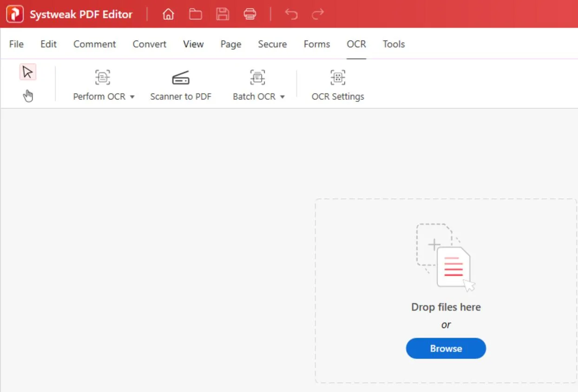Select the arrow cursor selection tool
The width and height of the screenshot is (578, 392).
pyautogui.click(x=28, y=72)
